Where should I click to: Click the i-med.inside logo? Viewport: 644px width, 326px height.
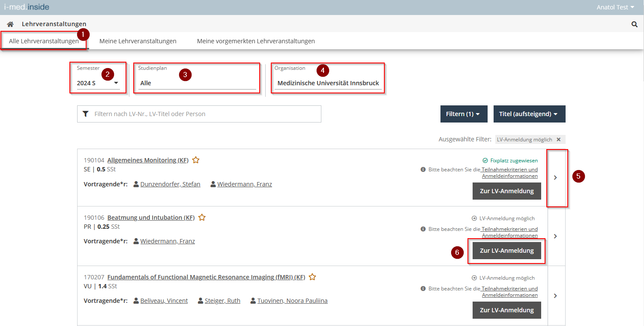[27, 7]
